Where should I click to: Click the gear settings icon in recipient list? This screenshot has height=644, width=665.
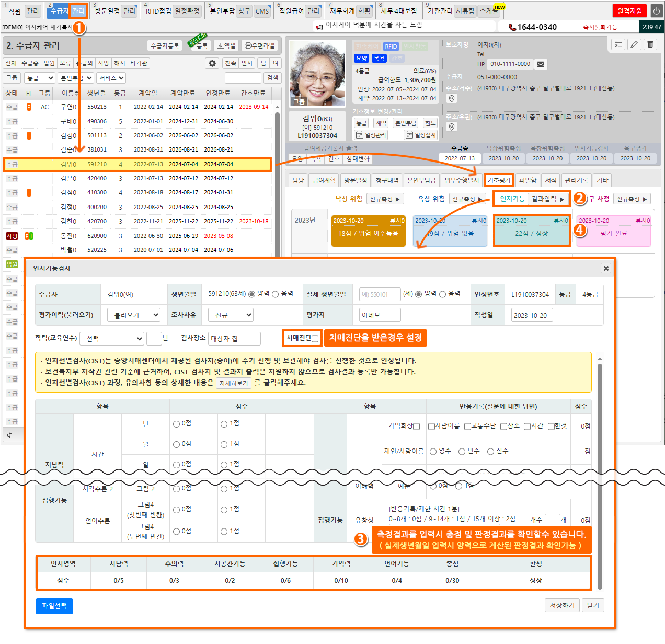pos(212,63)
